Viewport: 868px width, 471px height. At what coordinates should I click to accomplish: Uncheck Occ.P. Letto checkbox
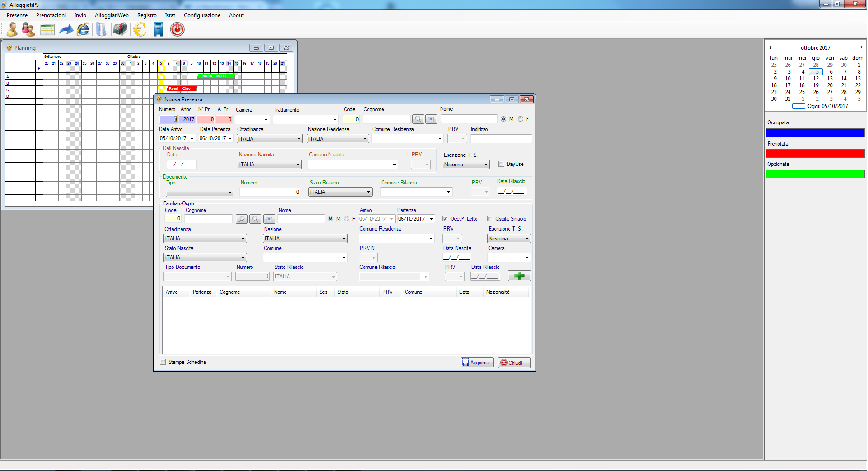coord(445,219)
